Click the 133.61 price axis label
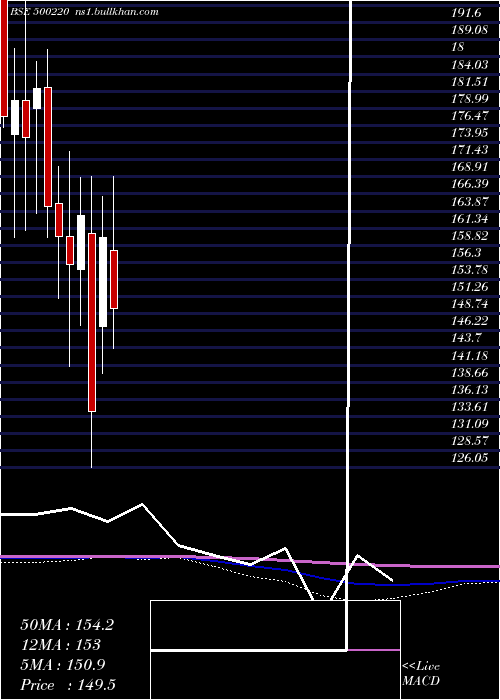The width and height of the screenshot is (500, 700). [470, 406]
